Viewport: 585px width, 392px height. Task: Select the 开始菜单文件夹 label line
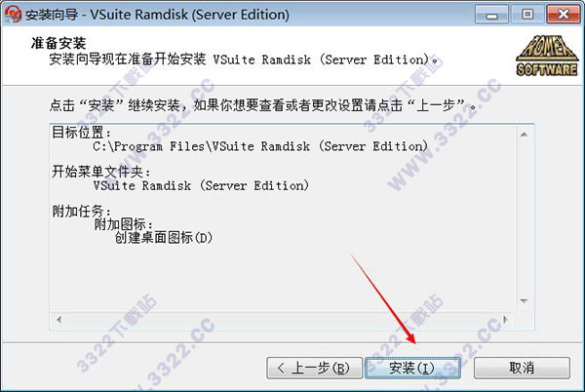tap(101, 172)
